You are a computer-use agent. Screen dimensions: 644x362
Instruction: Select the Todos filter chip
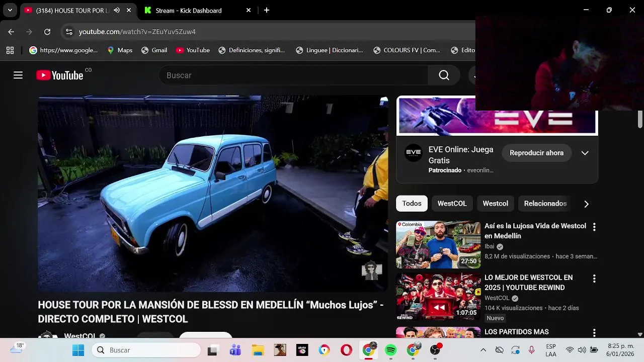tap(412, 204)
